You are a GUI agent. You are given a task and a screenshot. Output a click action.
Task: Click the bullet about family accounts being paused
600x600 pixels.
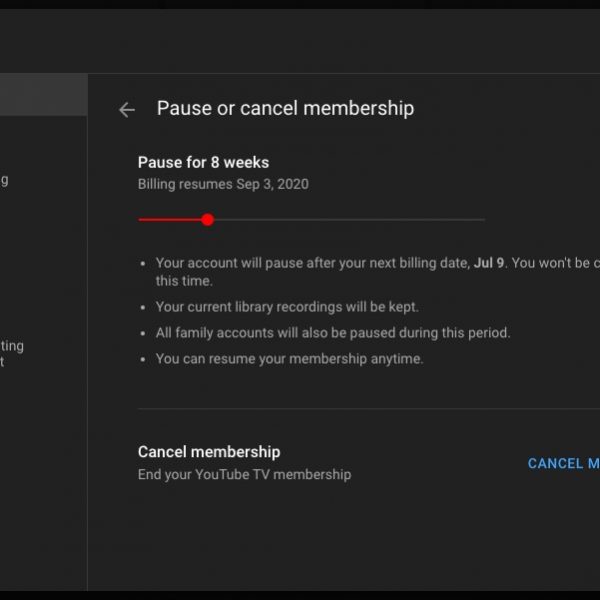tap(332, 333)
